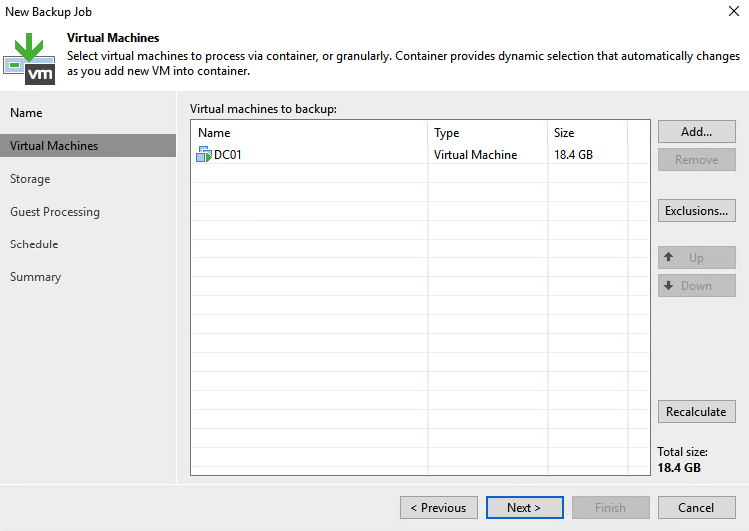
Task: Close the New Backup Job dialog
Action: pyautogui.click(x=734, y=11)
